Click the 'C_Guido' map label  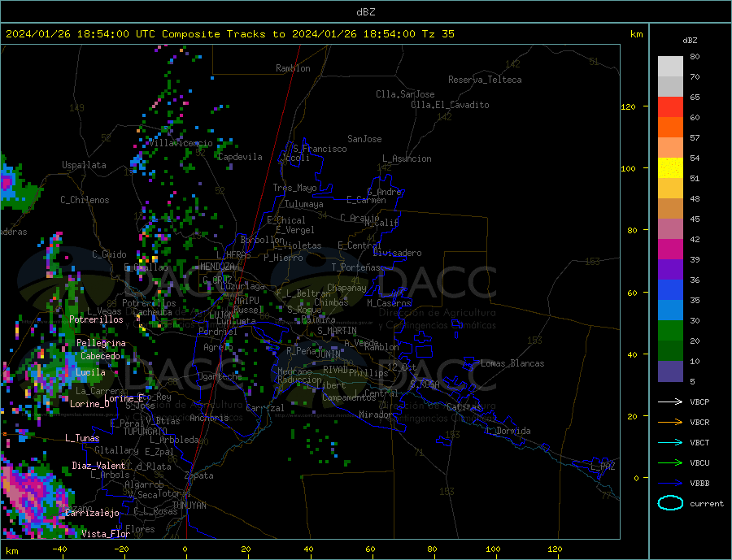109,254
